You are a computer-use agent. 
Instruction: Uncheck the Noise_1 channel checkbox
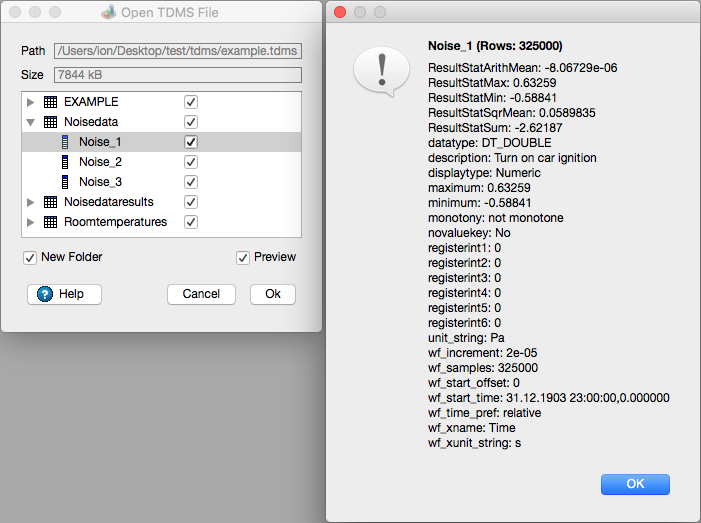click(x=191, y=142)
